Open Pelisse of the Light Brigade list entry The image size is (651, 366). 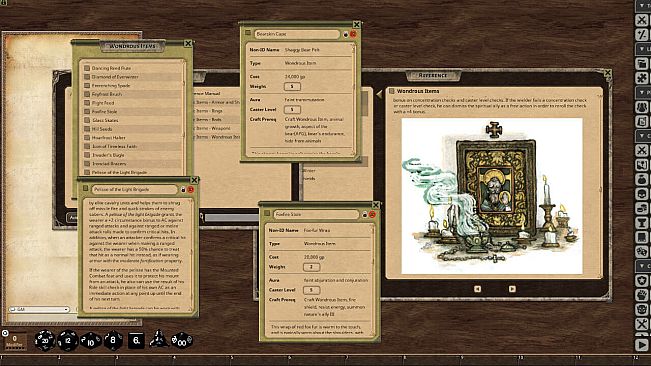pos(133,172)
